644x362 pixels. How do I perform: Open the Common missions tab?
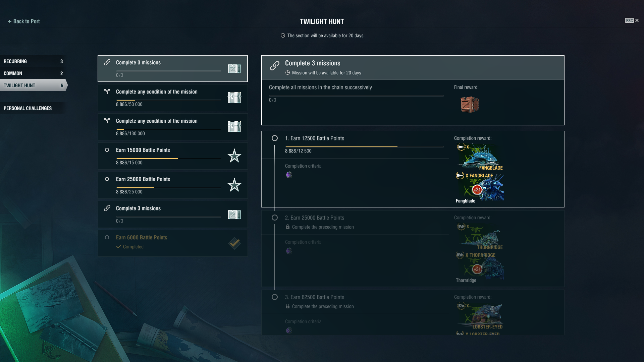(33, 73)
